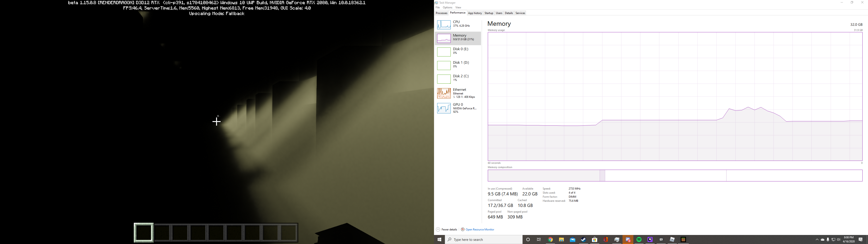Open Spotify from the taskbar
The height and width of the screenshot is (244, 868).
click(x=639, y=240)
